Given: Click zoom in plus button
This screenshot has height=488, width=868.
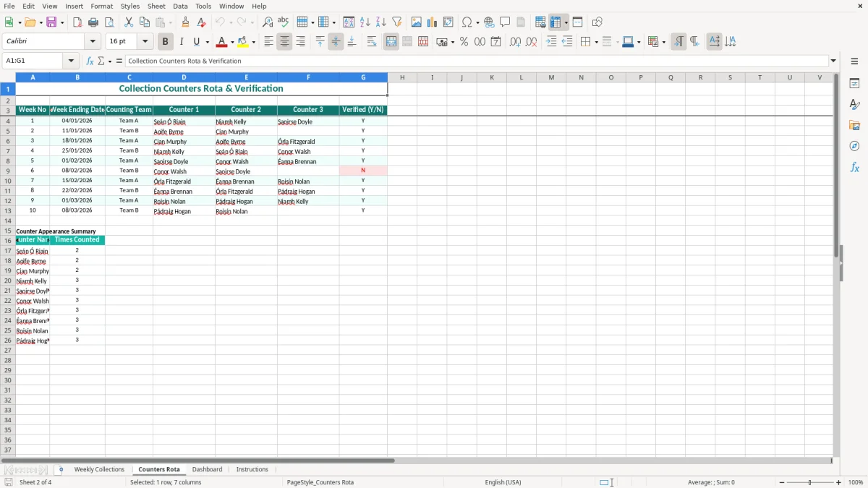Looking at the screenshot, I should click(839, 482).
